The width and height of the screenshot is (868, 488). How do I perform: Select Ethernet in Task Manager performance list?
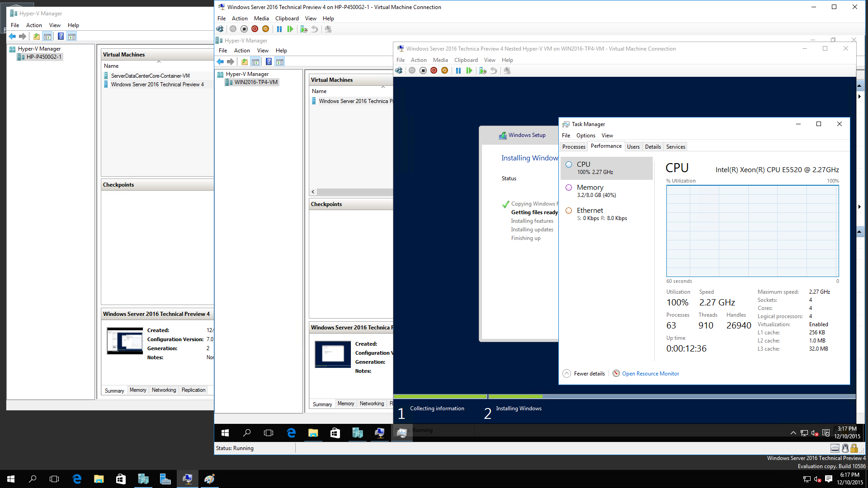click(606, 214)
